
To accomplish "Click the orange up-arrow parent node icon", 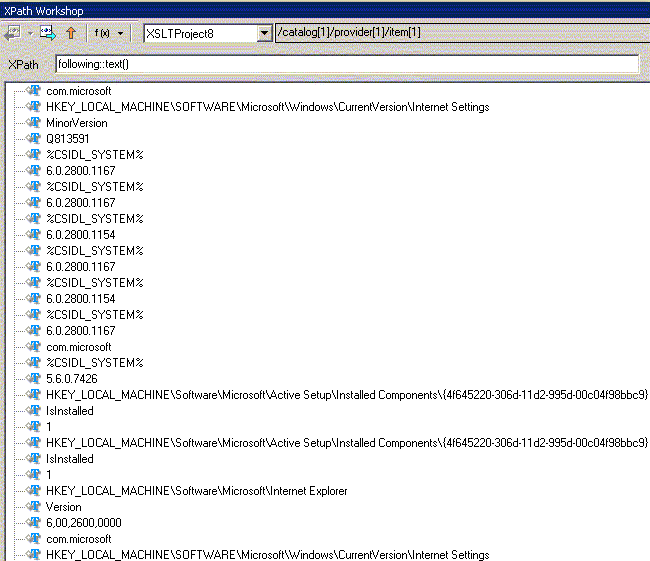I will tap(71, 33).
